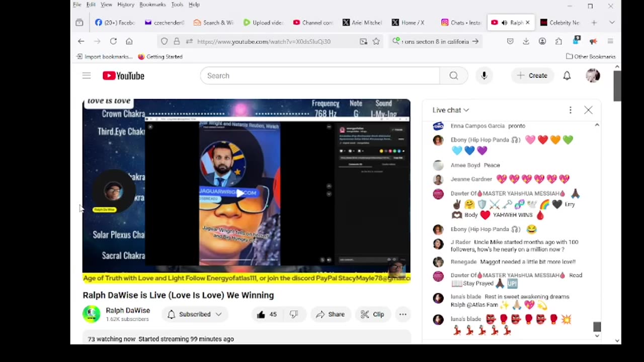Play the video using center play button
This screenshot has width=644, height=362.
coord(240,194)
